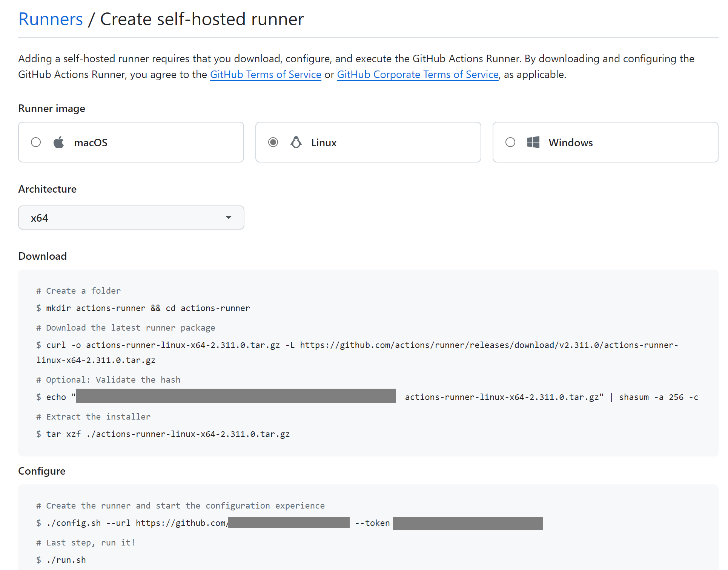Open the Architecture x64 dropdown
This screenshot has height=570, width=728.
(131, 218)
